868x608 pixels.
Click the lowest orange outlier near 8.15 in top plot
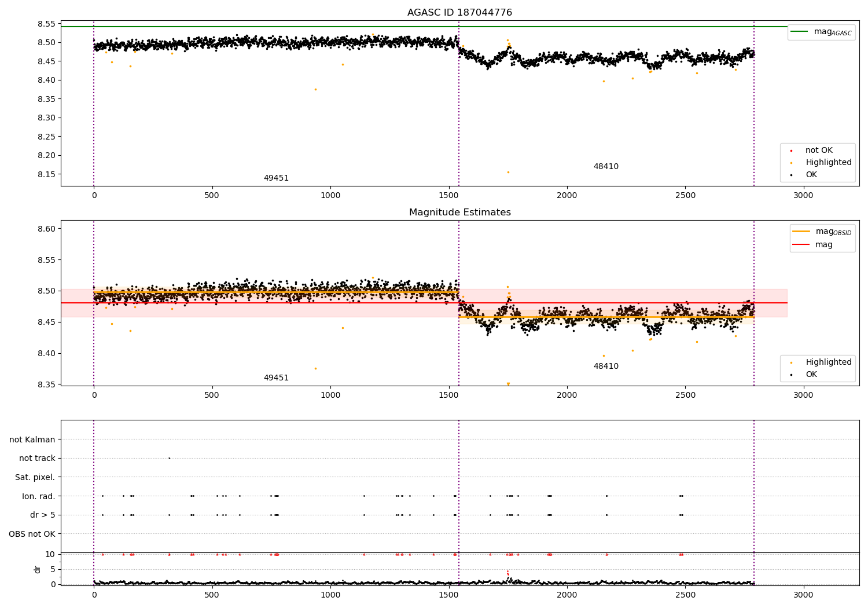[508, 172]
